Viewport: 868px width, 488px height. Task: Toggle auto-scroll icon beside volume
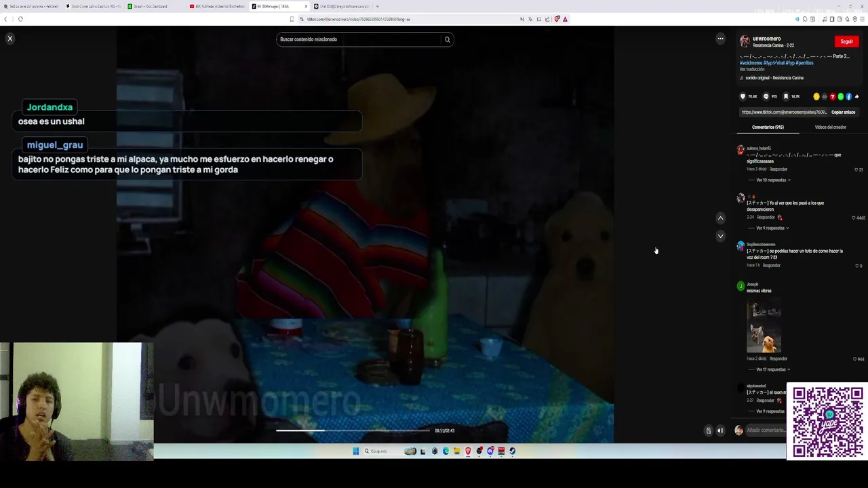[x=709, y=430]
